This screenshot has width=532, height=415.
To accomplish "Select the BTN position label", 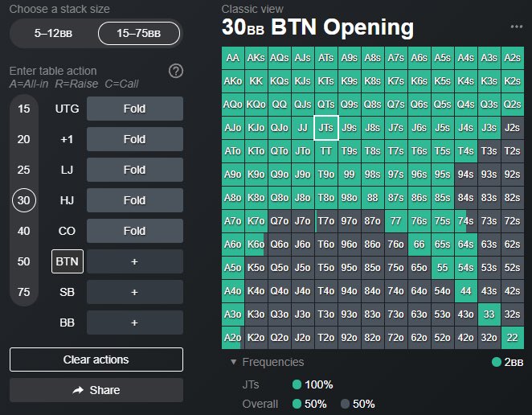I will [68, 261].
